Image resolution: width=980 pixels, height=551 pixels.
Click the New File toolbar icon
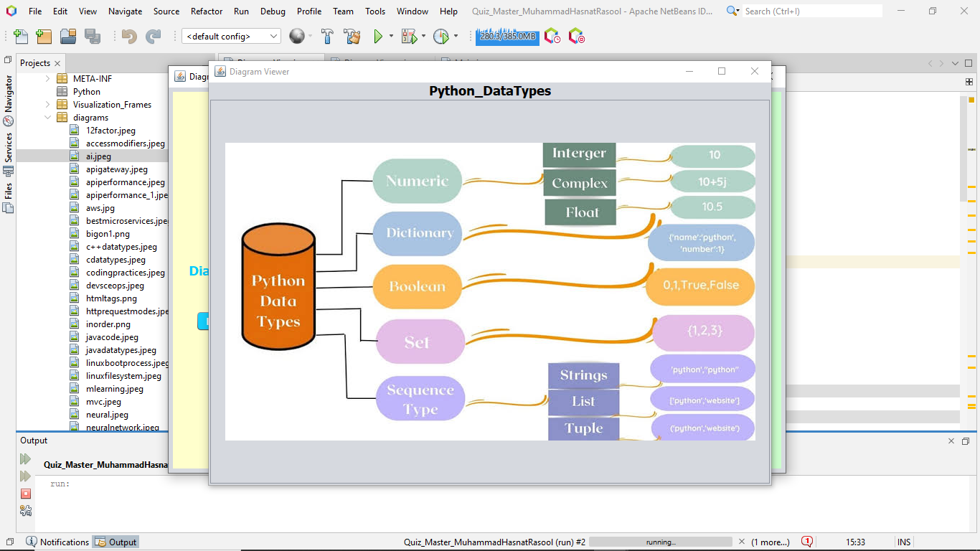22,37
